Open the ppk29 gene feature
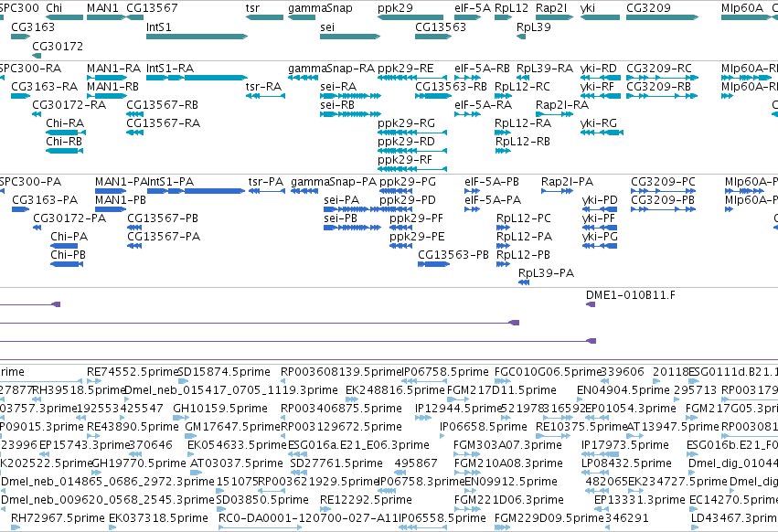This screenshot has width=778, height=532. pyautogui.click(x=410, y=17)
